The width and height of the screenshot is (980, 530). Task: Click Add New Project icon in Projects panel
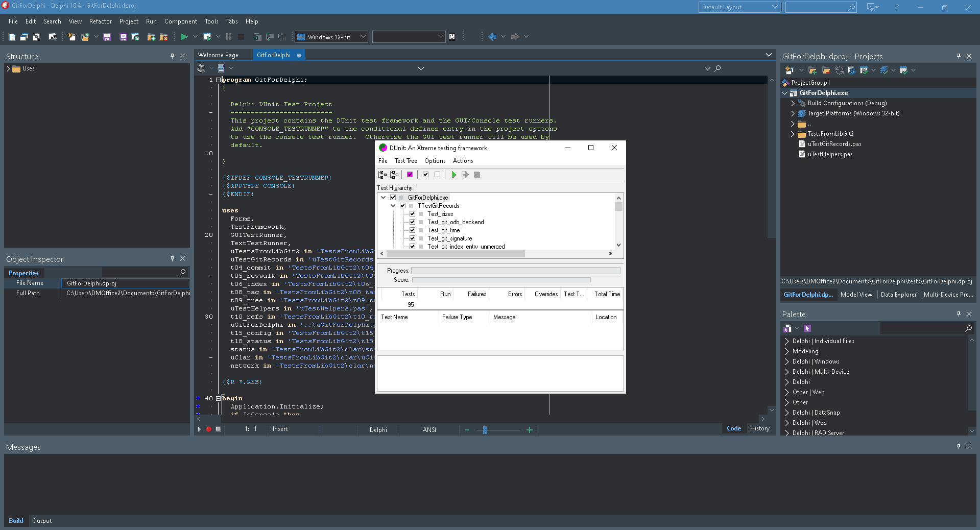click(x=789, y=70)
